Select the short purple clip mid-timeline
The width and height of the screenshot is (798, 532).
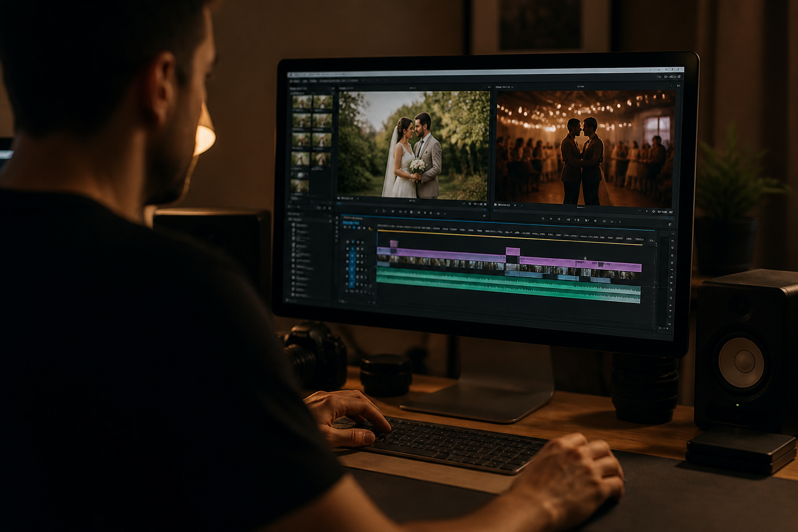[x=513, y=251]
